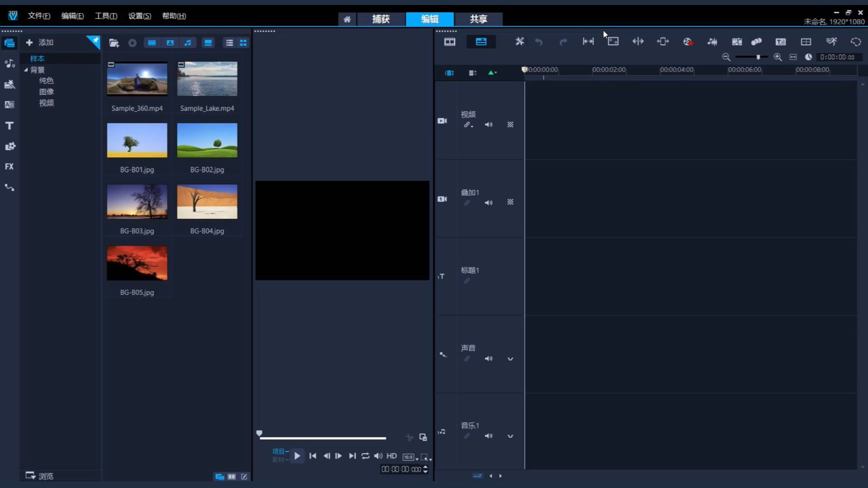Click the 浏览 browse button
868x488 pixels.
pos(40,476)
